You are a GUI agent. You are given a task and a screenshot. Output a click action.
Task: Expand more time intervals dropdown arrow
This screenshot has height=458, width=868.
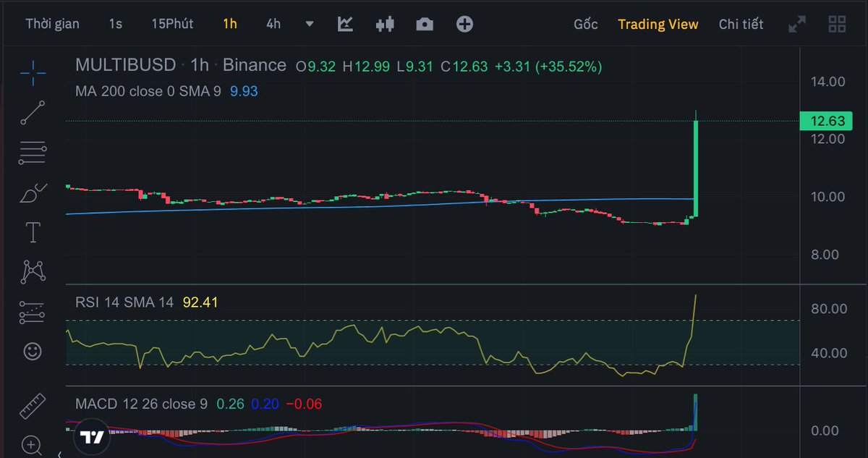click(310, 24)
